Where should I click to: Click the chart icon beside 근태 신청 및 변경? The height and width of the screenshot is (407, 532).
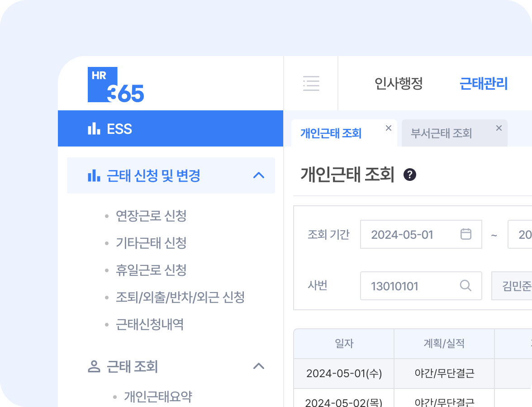94,175
